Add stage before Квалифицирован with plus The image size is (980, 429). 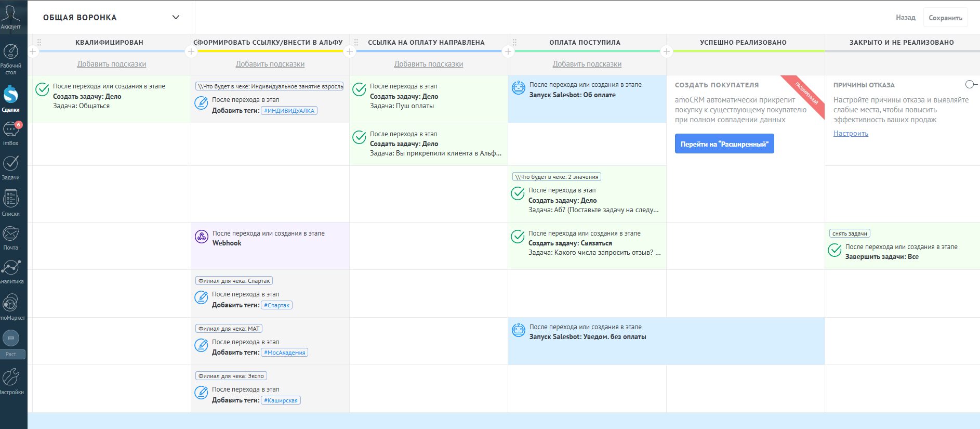(x=33, y=51)
